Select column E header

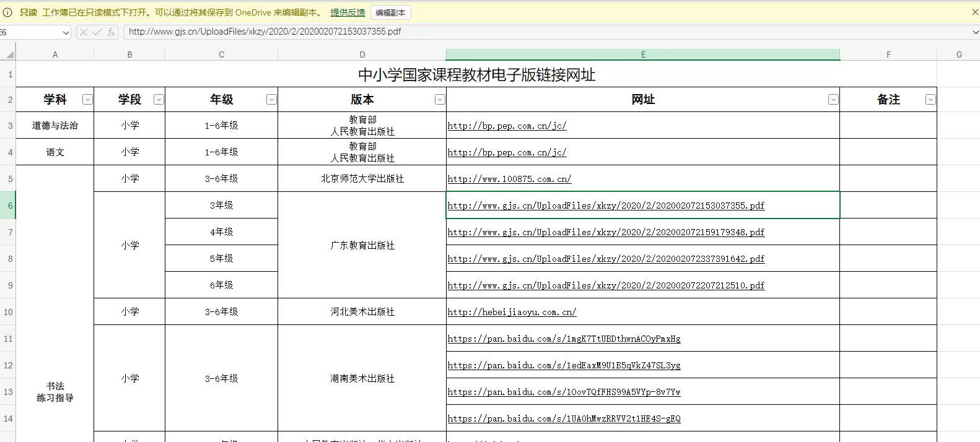(643, 54)
